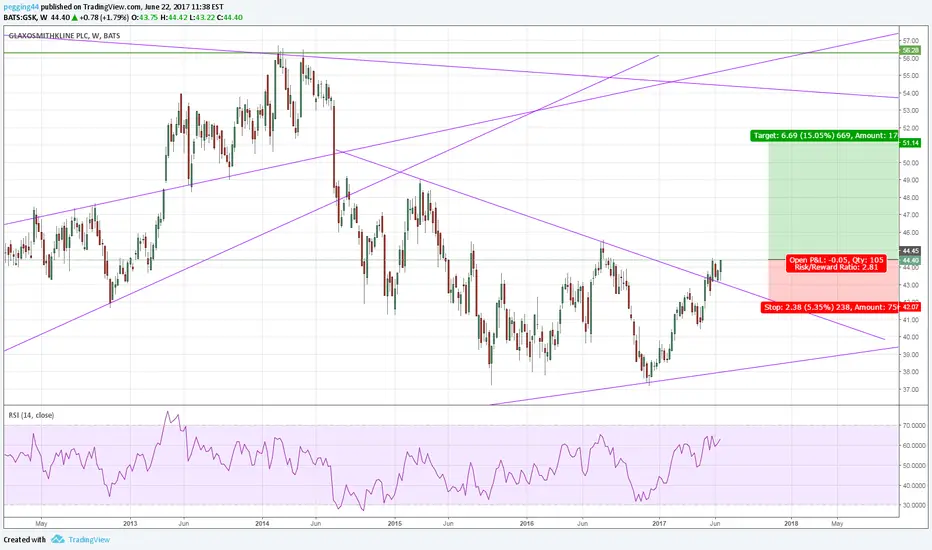Click the green 56.28 price axis tag
This screenshot has width=932, height=550.
click(x=911, y=51)
